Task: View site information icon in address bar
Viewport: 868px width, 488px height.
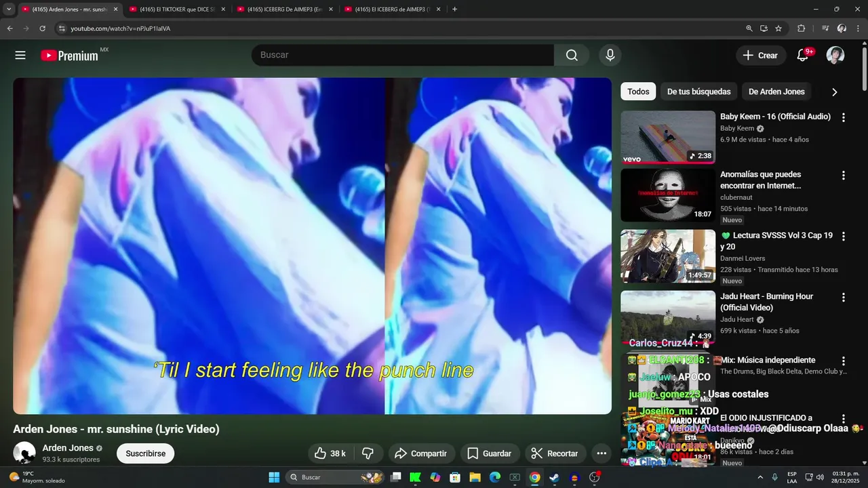Action: [62, 28]
